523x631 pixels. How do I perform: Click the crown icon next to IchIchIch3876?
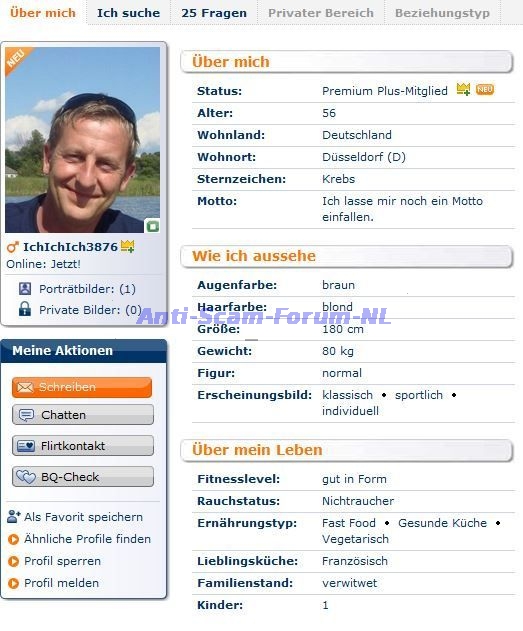(x=128, y=246)
